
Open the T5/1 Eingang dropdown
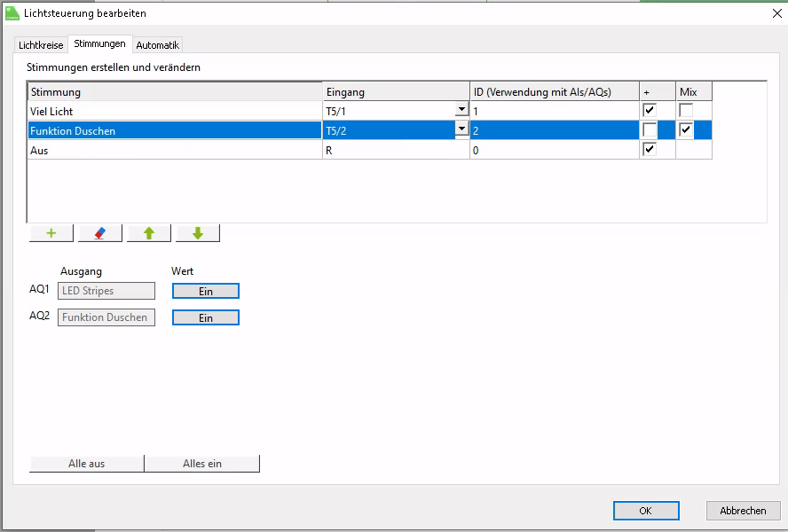point(461,110)
